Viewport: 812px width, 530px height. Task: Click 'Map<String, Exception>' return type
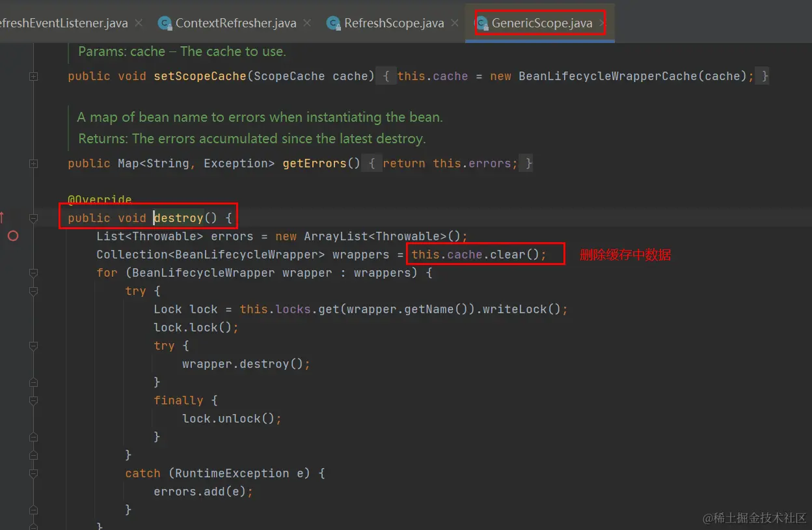[x=196, y=163]
